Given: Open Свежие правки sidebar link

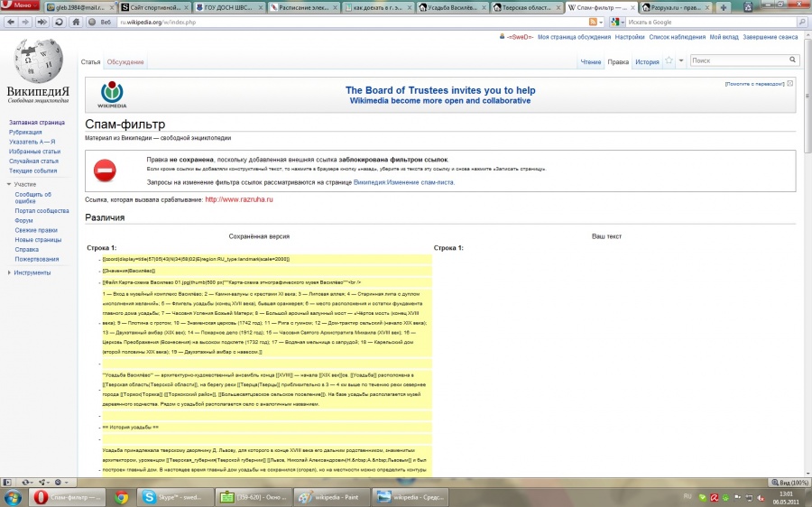Looking at the screenshot, I should pos(36,230).
